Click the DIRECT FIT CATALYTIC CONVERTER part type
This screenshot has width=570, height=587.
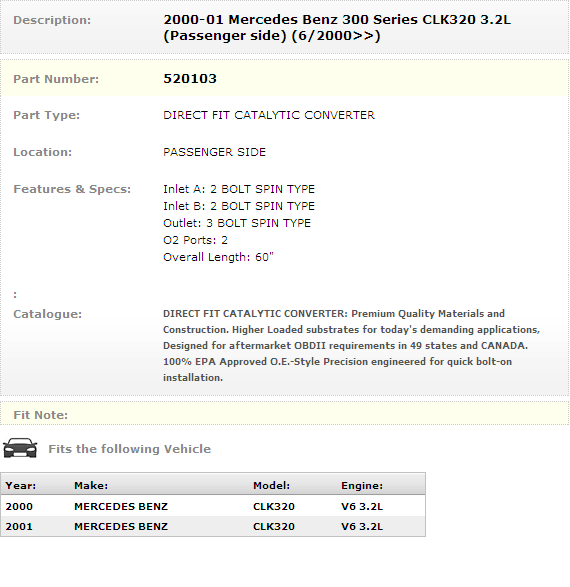click(269, 115)
